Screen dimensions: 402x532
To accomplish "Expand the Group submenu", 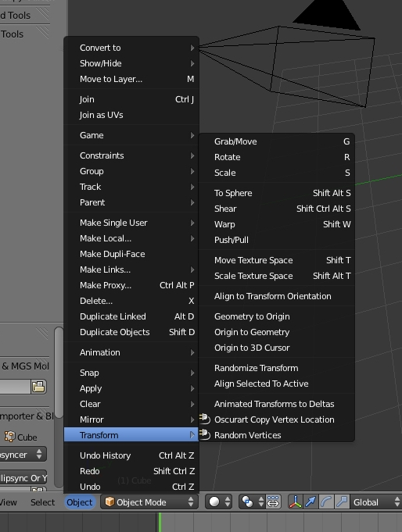I will [x=131, y=171].
